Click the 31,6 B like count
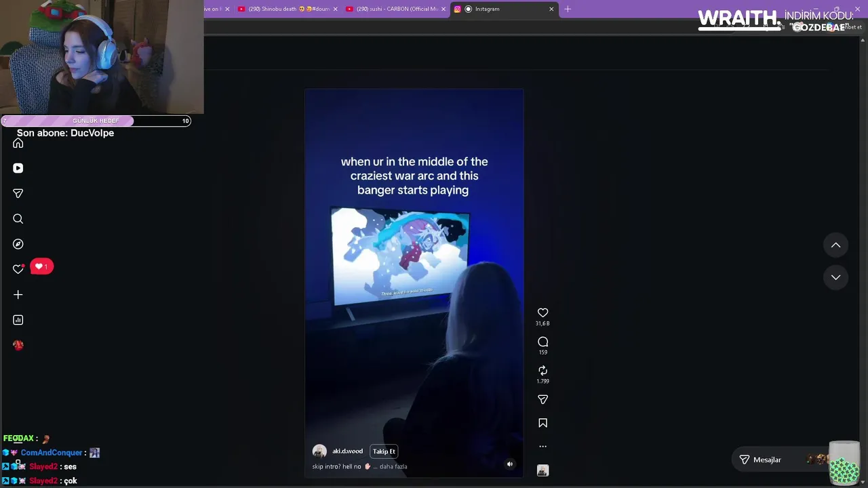 (x=542, y=324)
